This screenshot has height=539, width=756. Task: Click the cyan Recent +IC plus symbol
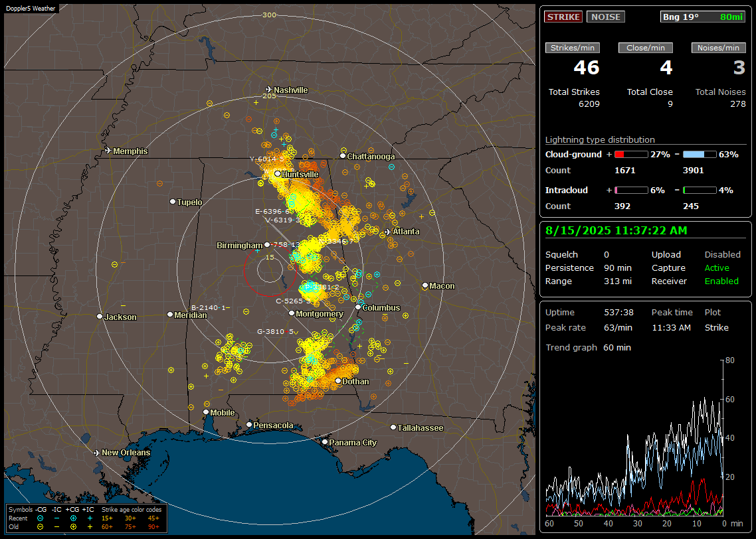coord(90,518)
